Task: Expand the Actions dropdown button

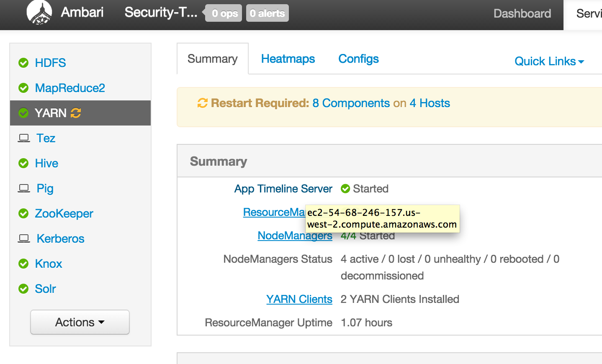Action: tap(80, 322)
